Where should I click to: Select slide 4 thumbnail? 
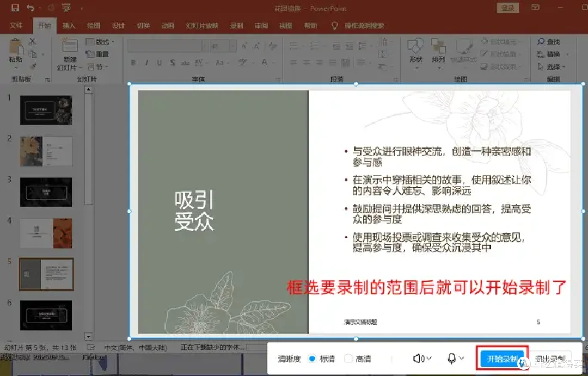click(46, 233)
